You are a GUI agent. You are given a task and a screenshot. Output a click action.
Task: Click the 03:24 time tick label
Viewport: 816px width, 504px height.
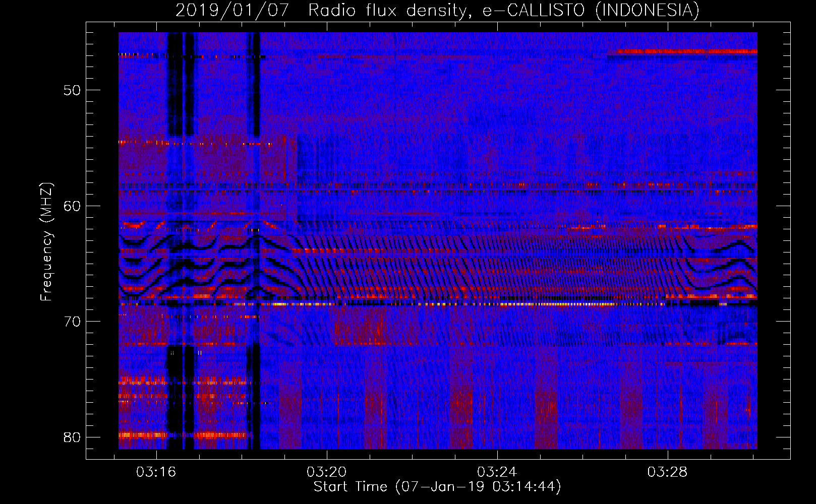click(x=497, y=472)
